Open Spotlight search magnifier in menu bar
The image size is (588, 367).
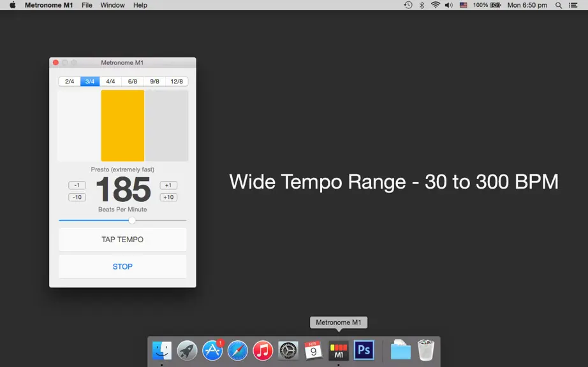pos(559,5)
